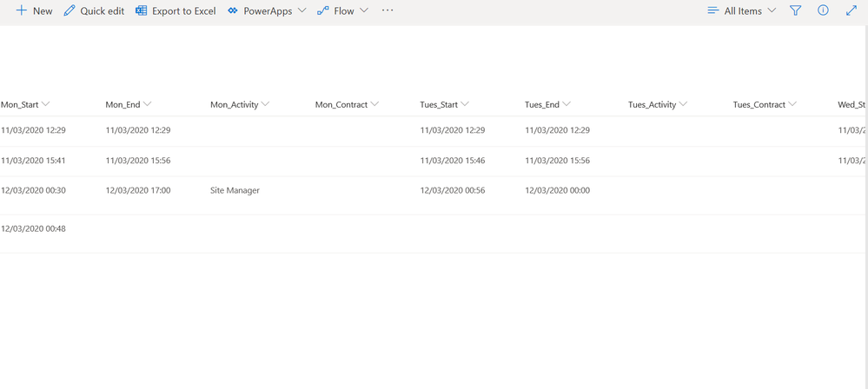Open Tues_Contract column dropdown chevron

coord(792,104)
